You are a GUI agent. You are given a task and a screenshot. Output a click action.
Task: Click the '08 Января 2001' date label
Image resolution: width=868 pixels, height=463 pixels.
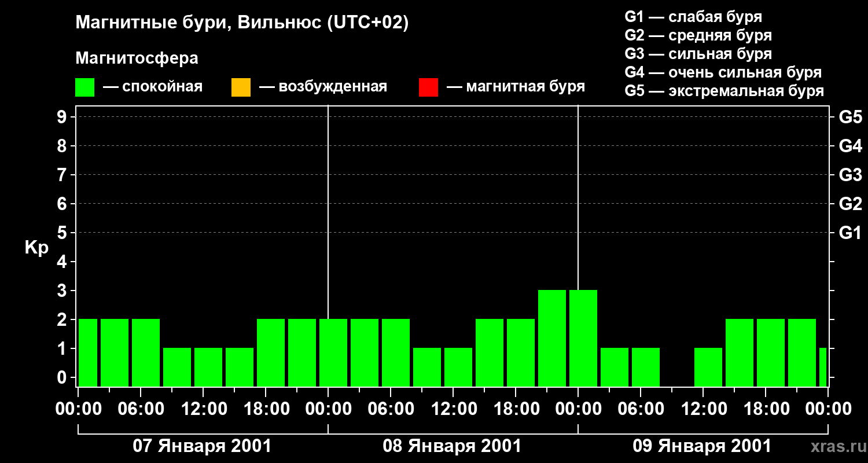point(452,446)
